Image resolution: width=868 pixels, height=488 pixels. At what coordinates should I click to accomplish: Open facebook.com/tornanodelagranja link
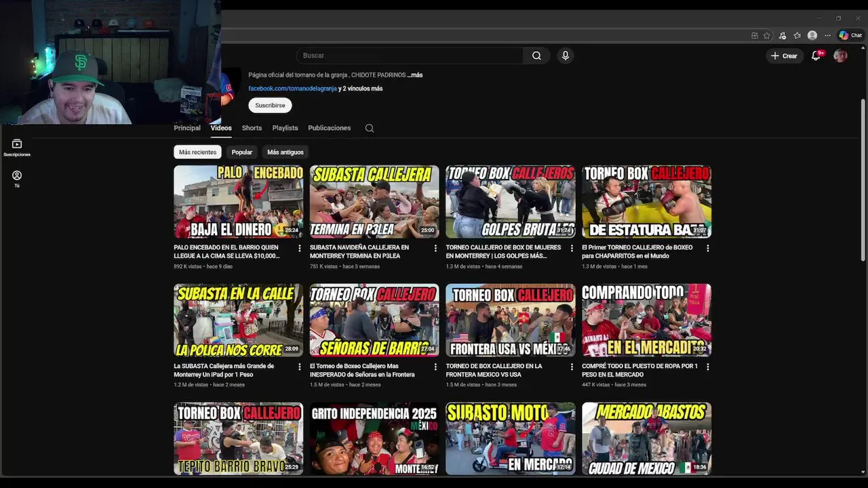click(292, 89)
